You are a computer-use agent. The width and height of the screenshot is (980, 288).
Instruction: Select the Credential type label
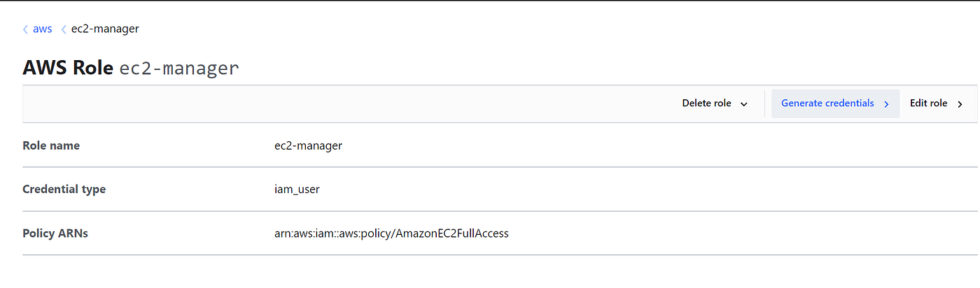coord(64,189)
